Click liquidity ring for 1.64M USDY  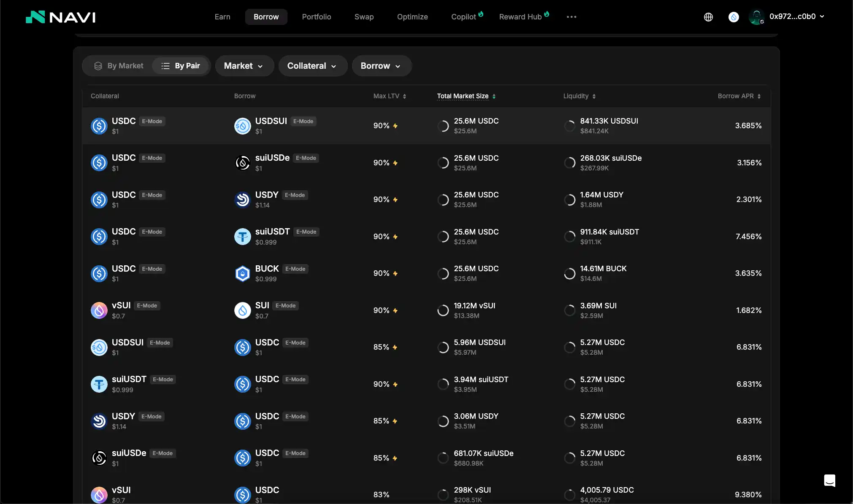coord(569,199)
